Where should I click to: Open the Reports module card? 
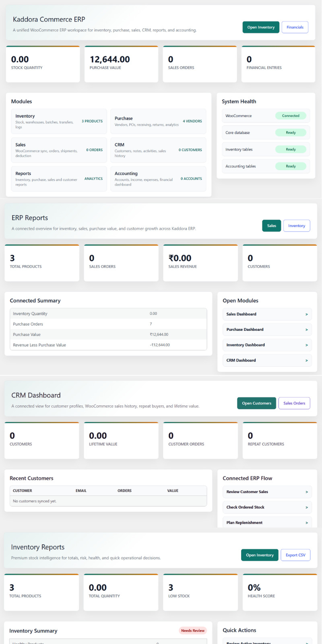(x=59, y=179)
